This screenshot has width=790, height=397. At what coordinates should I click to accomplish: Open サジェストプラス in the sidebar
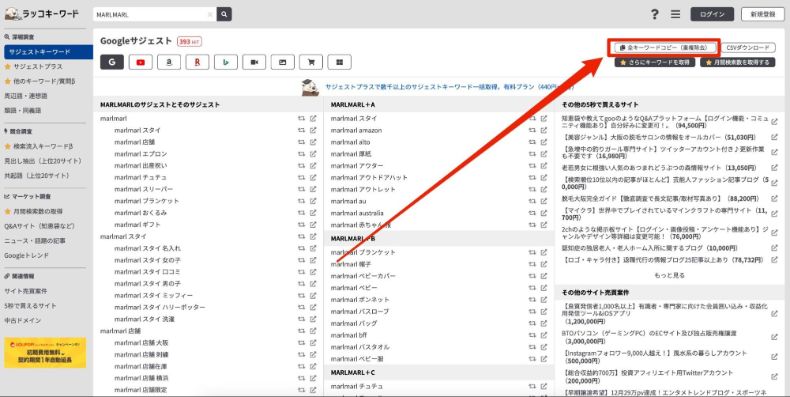click(38, 67)
